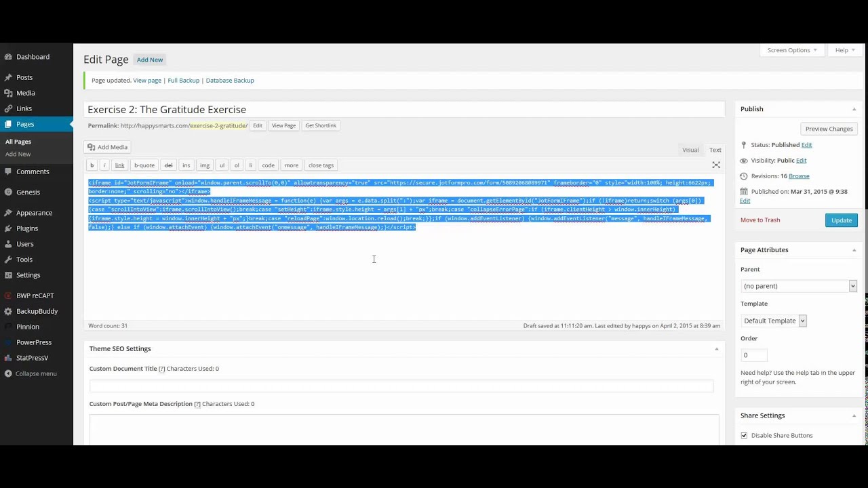Switch to the Visual editor tab

[690, 150]
